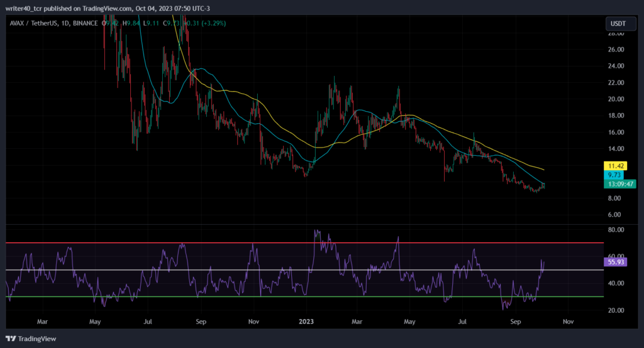
Task: Click the 14.00 price axis label
Action: 616,148
